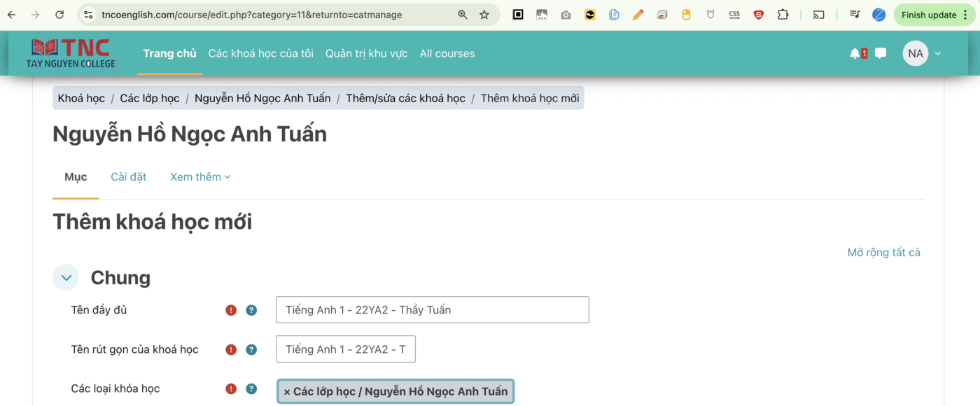The image size is (980, 406).
Task: Click the TNC Tay Nguyen College logo
Action: coord(71,53)
